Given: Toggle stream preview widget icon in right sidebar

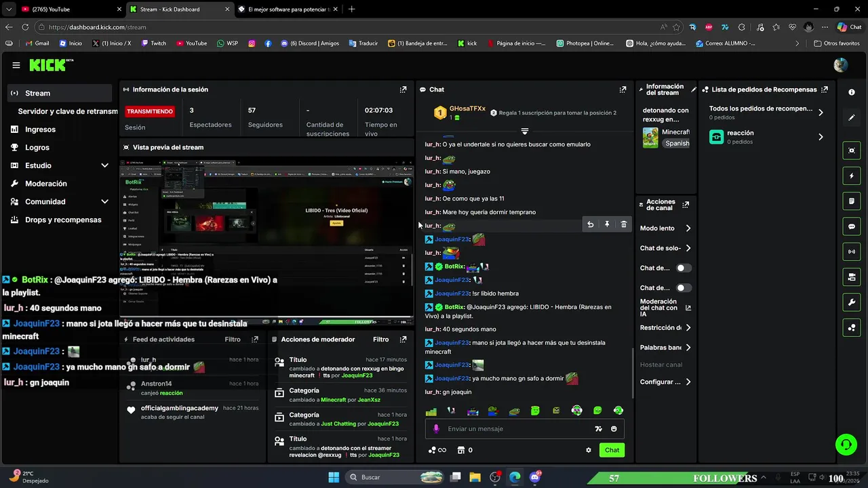Looking at the screenshot, I should pyautogui.click(x=852, y=150).
